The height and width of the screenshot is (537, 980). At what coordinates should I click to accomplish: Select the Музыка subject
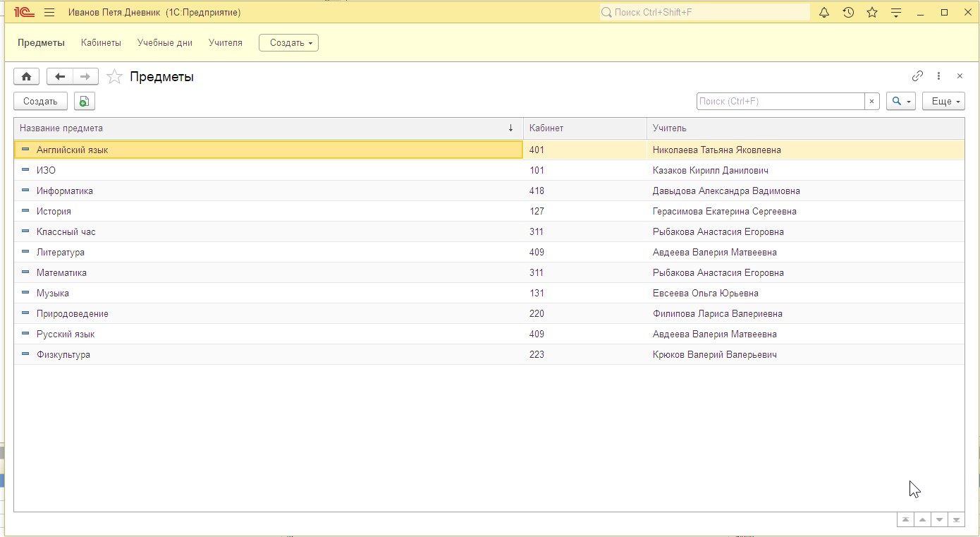(489, 293)
